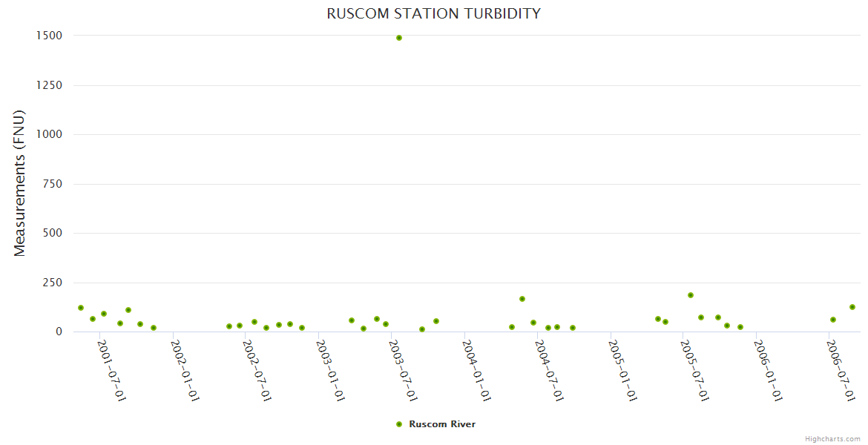Select the rightmost data point in 2006
Image resolution: width=868 pixels, height=445 pixels.
852,307
